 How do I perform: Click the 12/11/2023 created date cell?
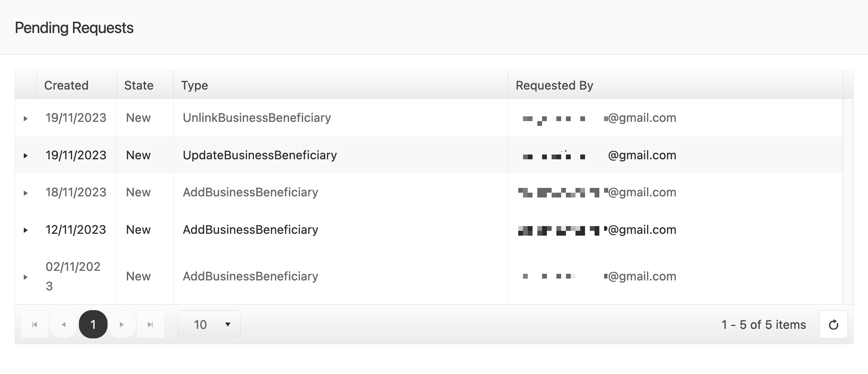[76, 230]
